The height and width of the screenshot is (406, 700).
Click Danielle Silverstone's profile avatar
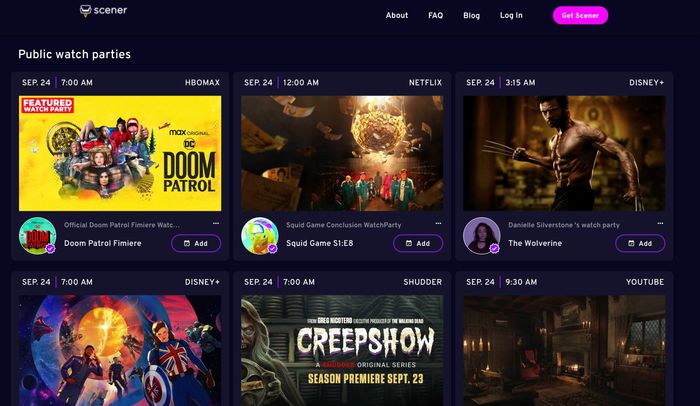point(482,236)
